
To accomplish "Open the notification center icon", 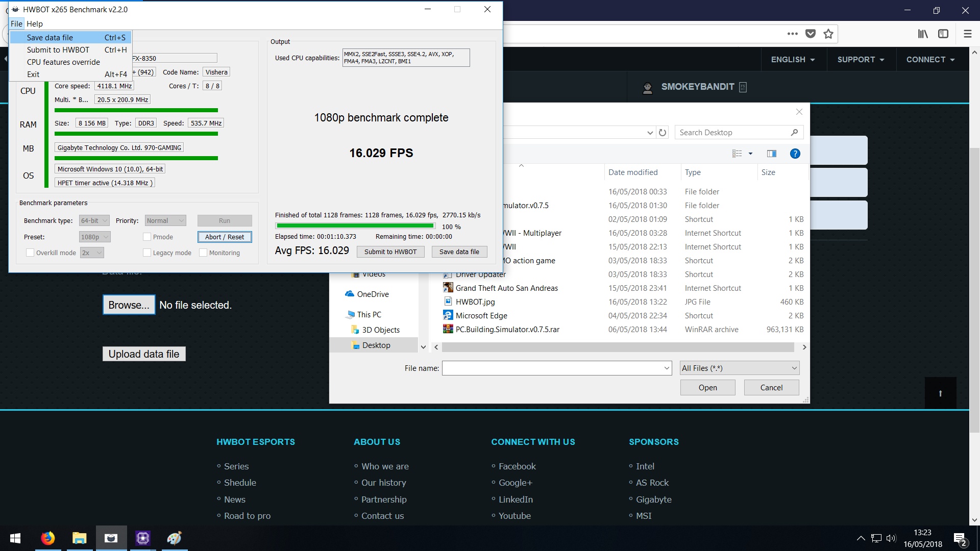I will pos(960,539).
